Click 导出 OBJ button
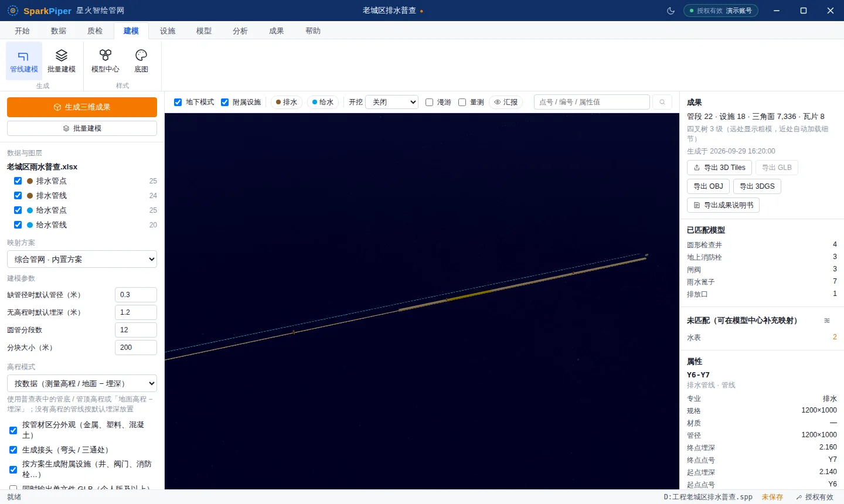844x504 pixels. [708, 186]
